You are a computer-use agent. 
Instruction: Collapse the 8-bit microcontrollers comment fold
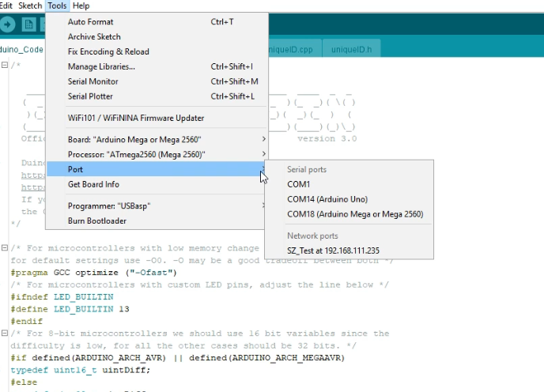(5, 333)
